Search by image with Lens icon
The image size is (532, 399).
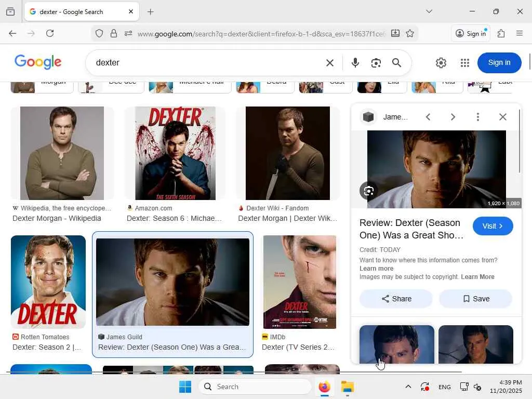coord(376,63)
